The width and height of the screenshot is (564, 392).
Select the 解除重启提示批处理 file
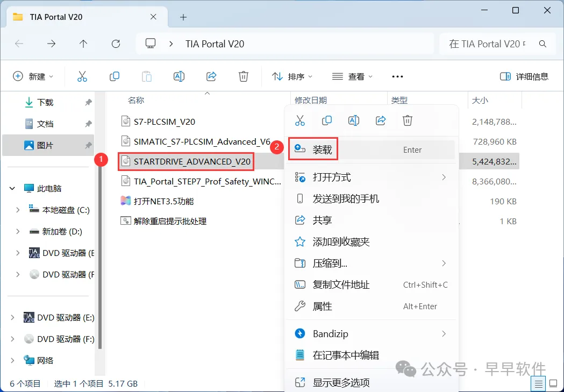click(170, 221)
